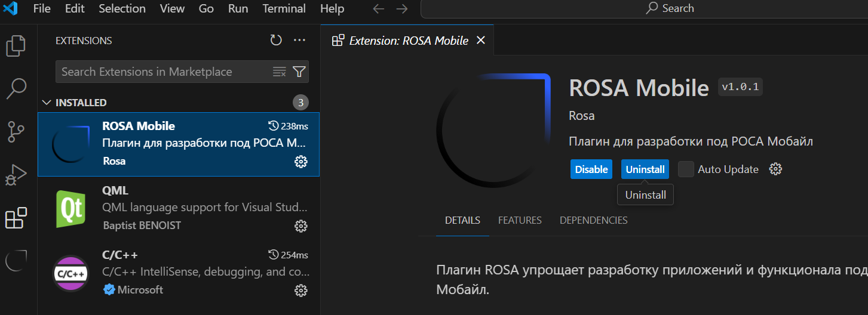The image size is (868, 315).
Task: Click the Disable button for ROSA Mobile
Action: [x=591, y=169]
